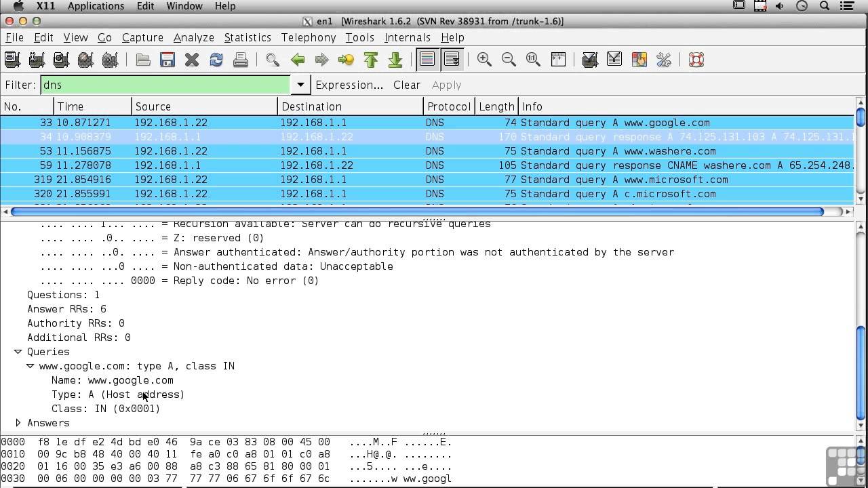Start a new live capture
Viewport: 868px width, 488px height.
click(61, 60)
